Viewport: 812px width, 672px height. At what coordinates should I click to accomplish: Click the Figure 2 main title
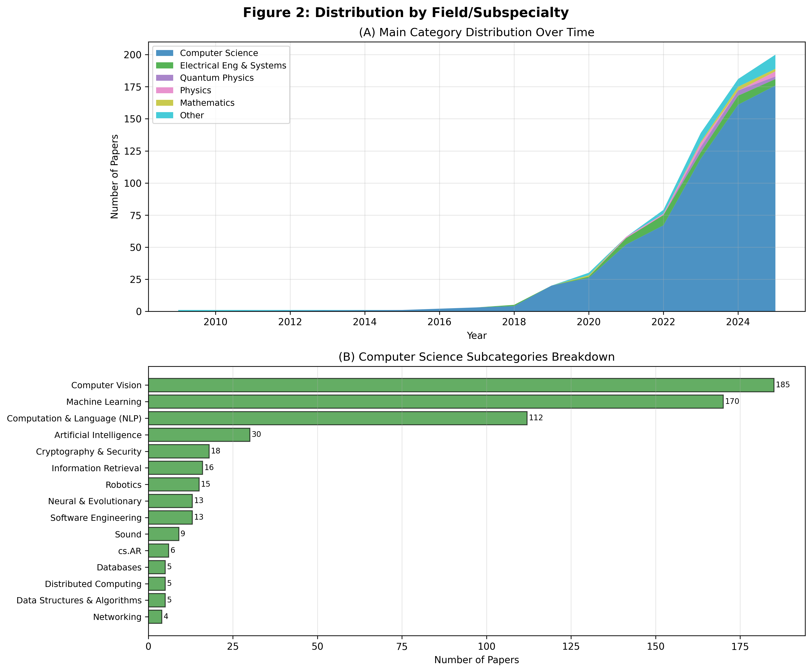406,13
